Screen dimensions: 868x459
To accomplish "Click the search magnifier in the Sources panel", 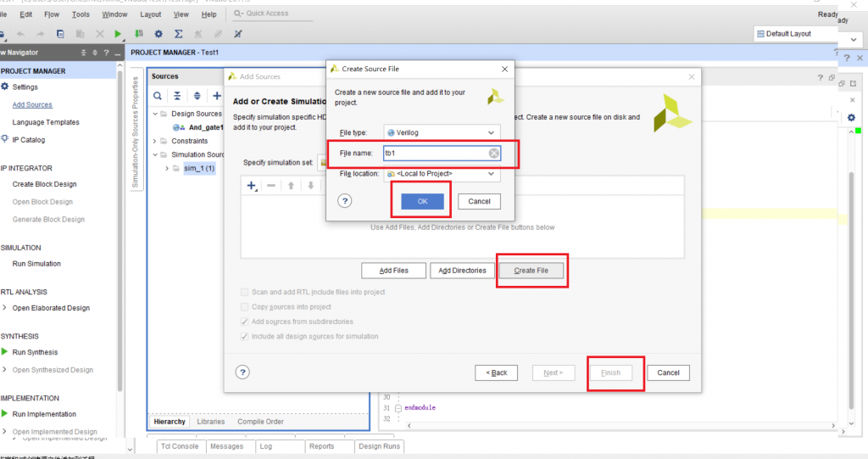I will [x=158, y=96].
